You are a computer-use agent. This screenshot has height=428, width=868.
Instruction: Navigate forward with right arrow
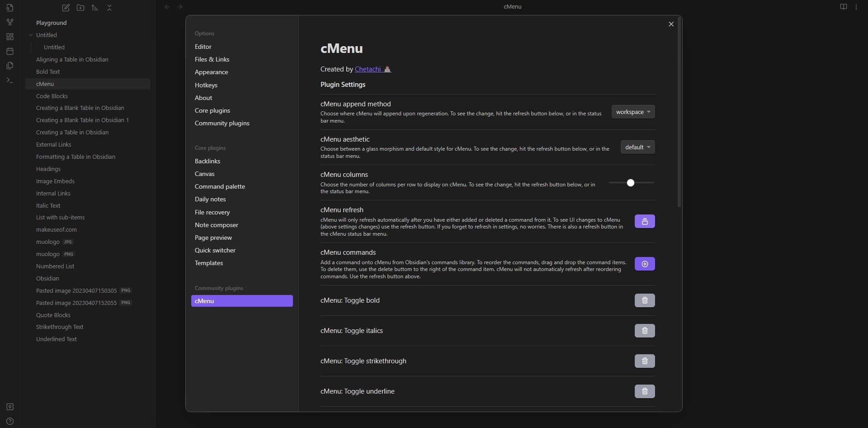tap(180, 7)
